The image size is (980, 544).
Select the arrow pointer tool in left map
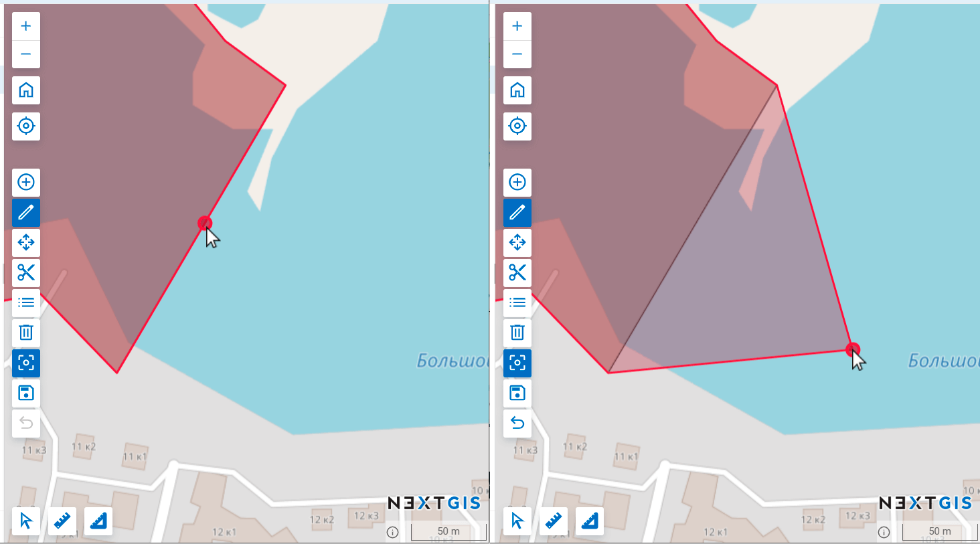point(26,521)
